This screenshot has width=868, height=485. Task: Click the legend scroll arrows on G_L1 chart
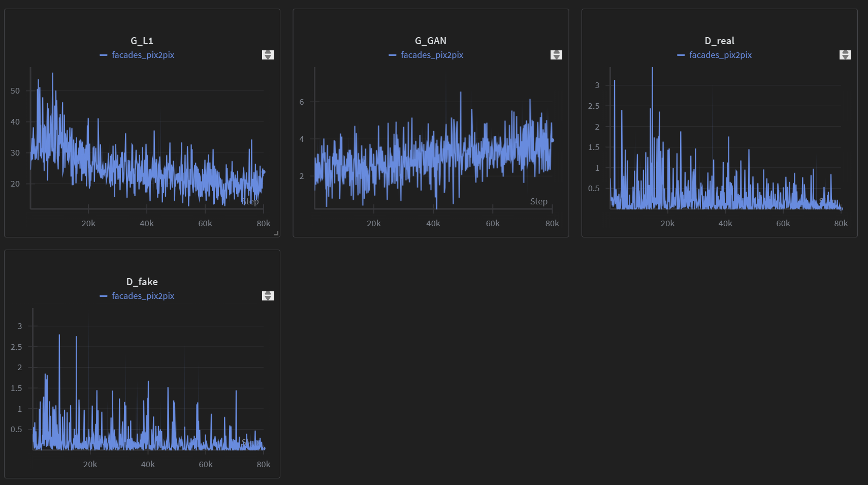268,55
